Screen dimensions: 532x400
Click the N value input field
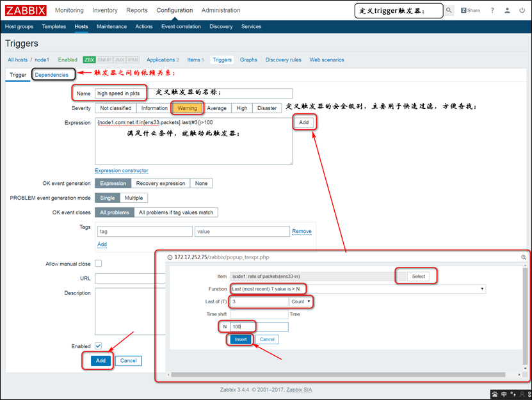pyautogui.click(x=259, y=326)
